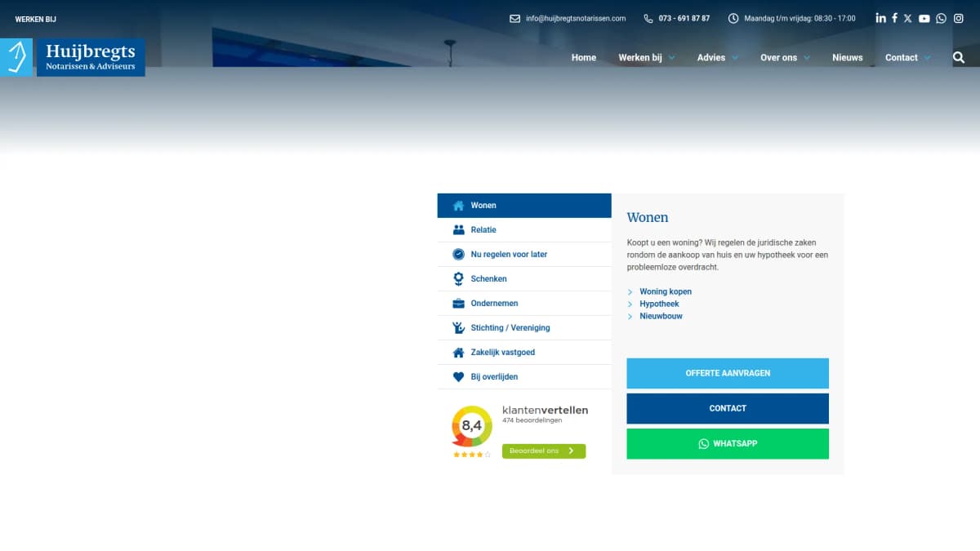Go to the Nieuws menu item
This screenshot has width=980, height=551.
847,58
